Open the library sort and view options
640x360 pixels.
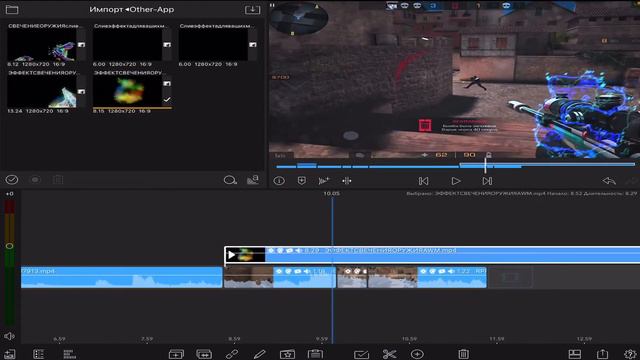click(x=253, y=180)
